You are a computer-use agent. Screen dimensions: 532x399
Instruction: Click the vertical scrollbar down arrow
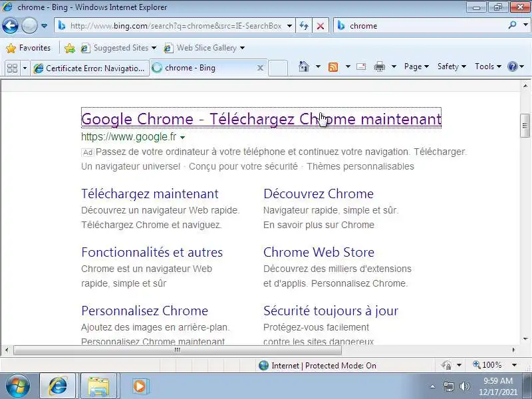pyautogui.click(x=525, y=338)
